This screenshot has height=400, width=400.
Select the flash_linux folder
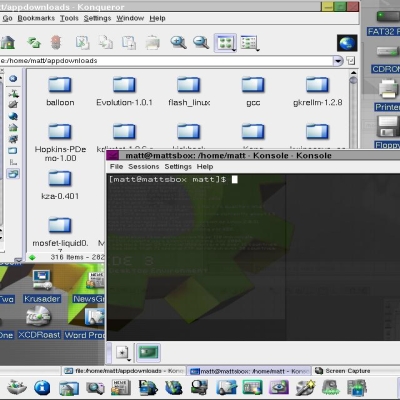tap(189, 92)
